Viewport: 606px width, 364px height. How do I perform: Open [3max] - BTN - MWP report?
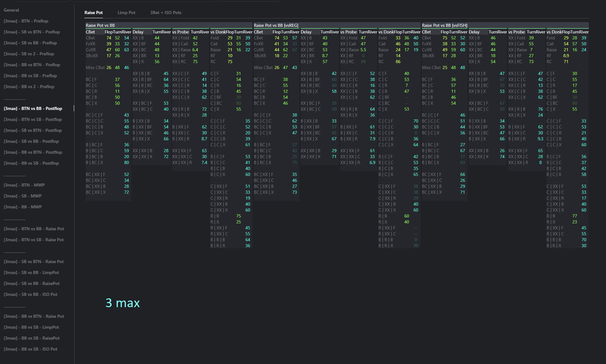24,185
